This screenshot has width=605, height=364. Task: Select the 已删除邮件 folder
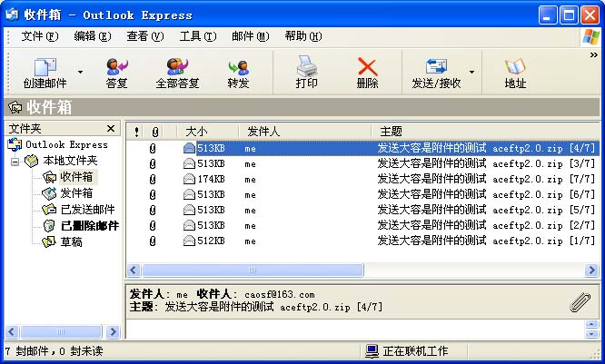pyautogui.click(x=89, y=225)
